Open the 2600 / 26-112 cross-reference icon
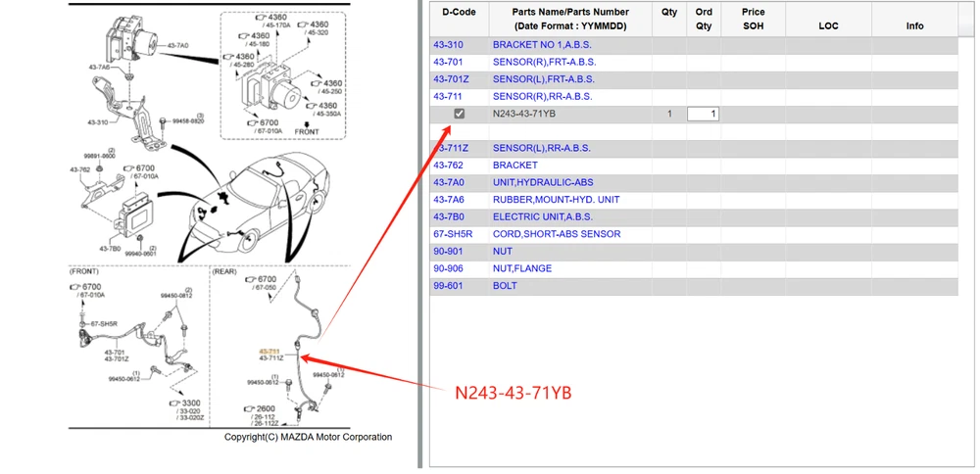The height and width of the screenshot is (474, 980). 248,408
